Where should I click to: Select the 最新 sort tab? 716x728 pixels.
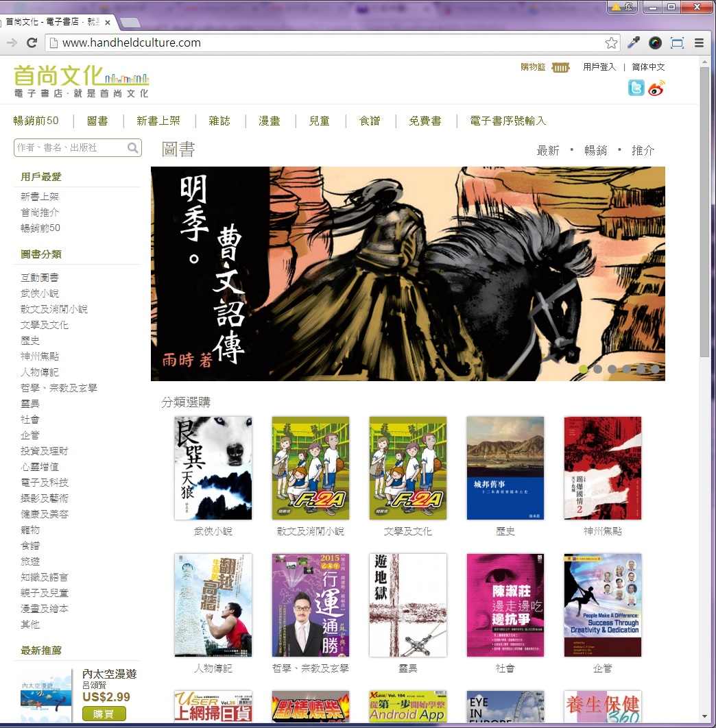click(548, 150)
